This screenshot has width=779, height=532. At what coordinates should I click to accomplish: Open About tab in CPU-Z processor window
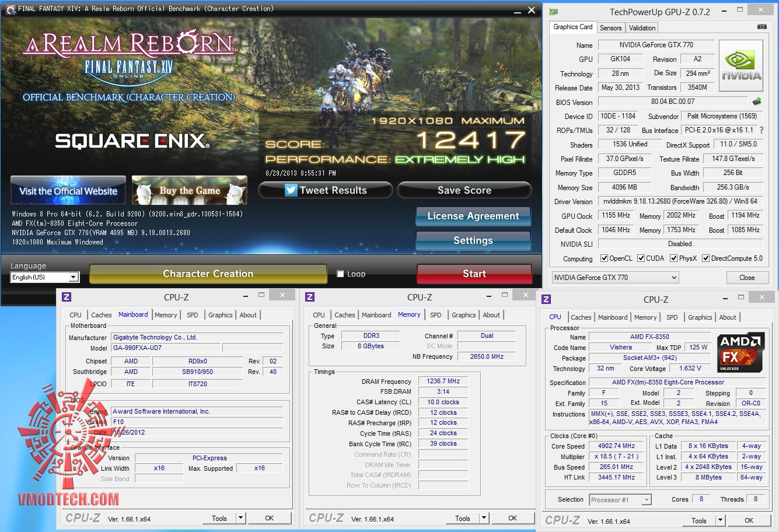727,317
